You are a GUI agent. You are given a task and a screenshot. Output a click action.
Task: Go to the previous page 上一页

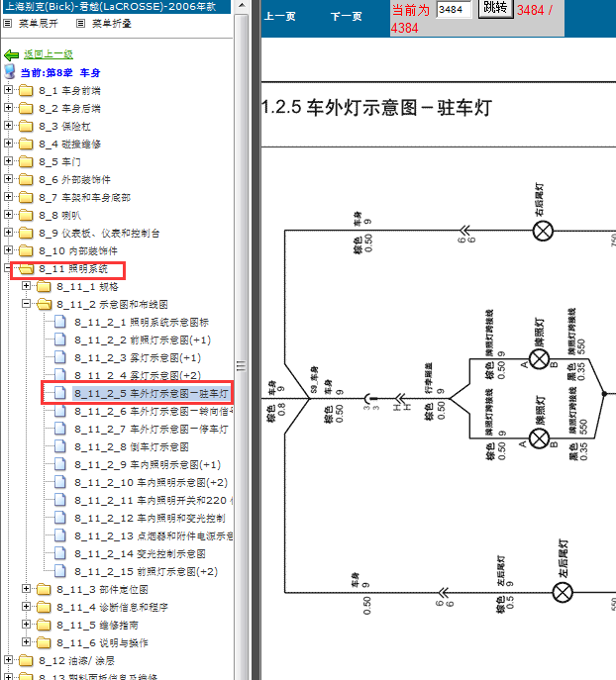coord(280,17)
